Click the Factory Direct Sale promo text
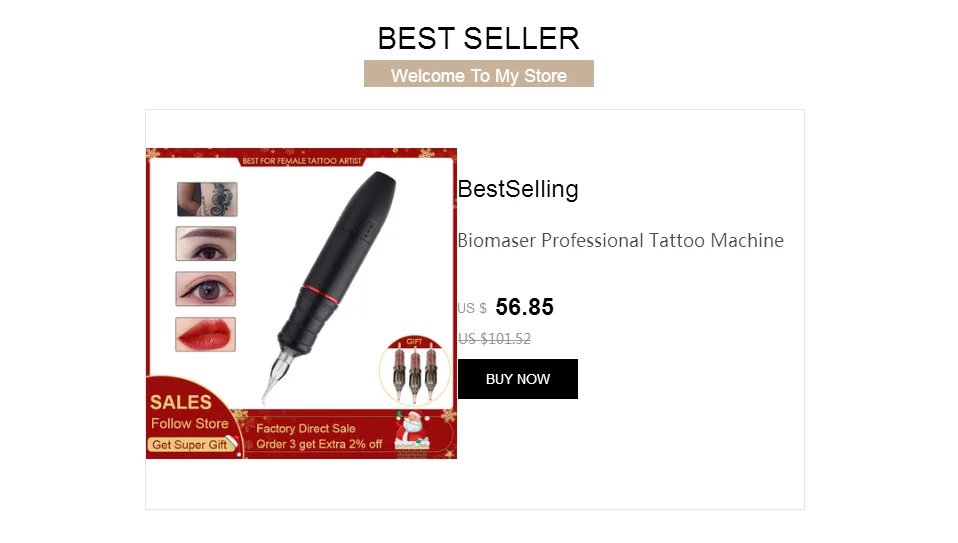Viewport: 958px width, 543px height. pos(305,428)
